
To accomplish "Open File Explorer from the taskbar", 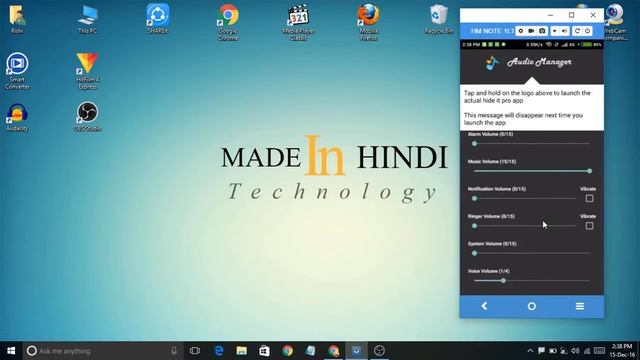I will pyautogui.click(x=242, y=351).
